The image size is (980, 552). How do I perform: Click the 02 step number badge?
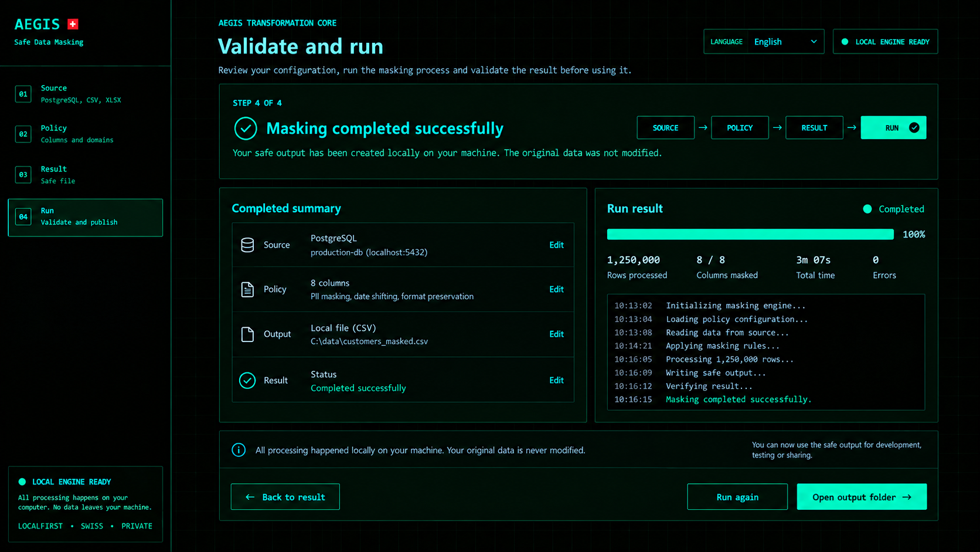tap(23, 134)
